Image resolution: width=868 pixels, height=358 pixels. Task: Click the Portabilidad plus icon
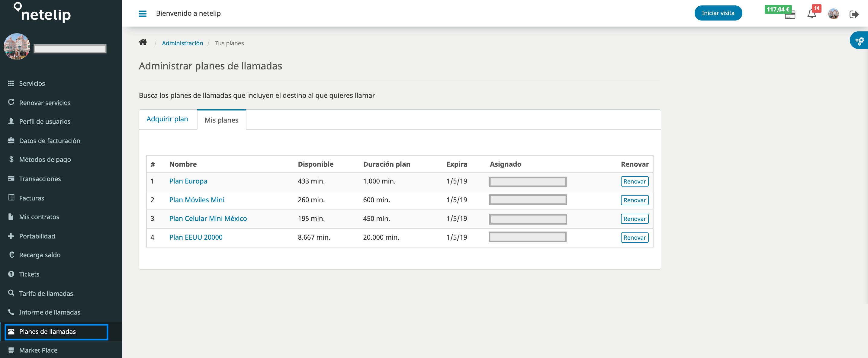click(x=11, y=236)
